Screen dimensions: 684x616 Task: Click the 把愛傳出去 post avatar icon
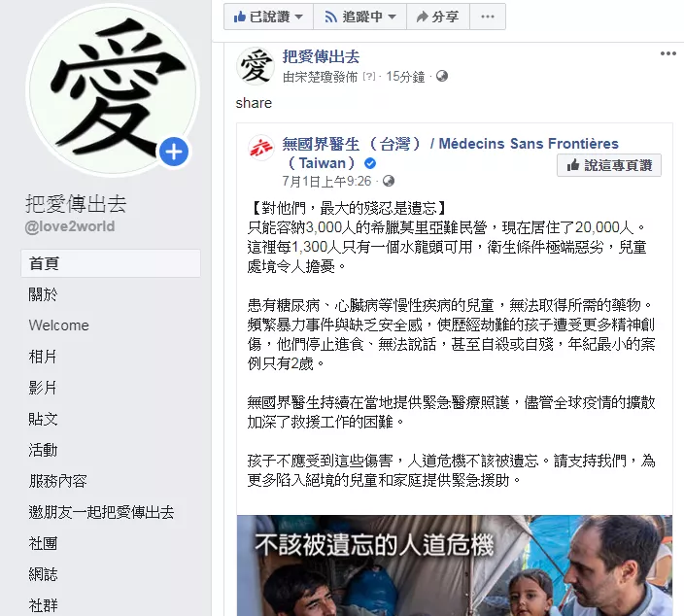point(256,66)
